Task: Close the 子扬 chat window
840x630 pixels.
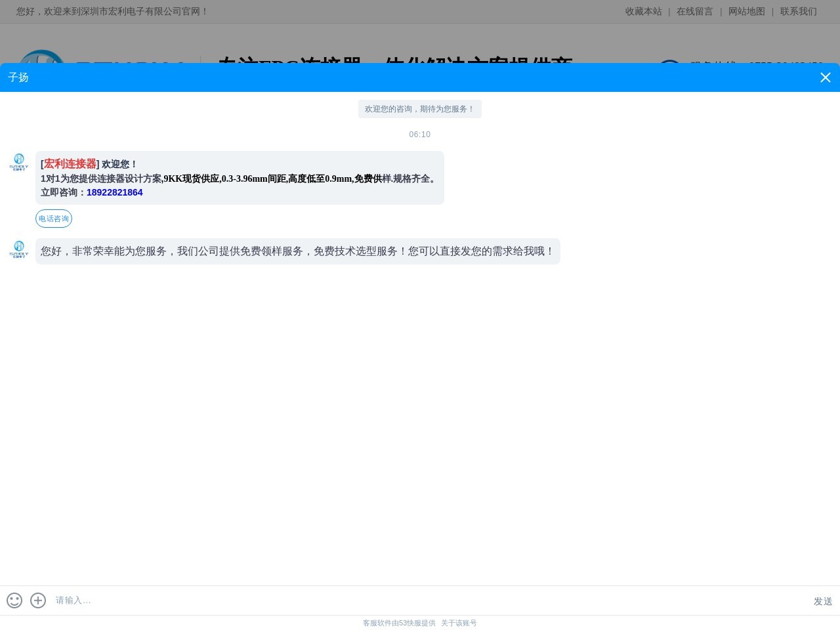Action: click(x=826, y=77)
